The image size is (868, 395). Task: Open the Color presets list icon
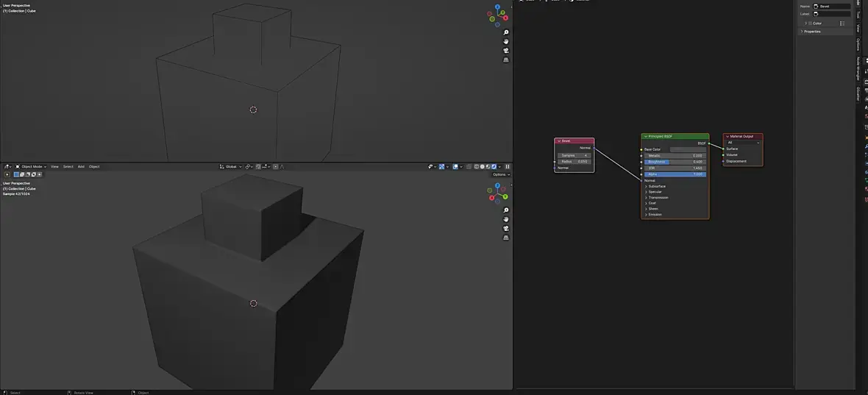(x=842, y=24)
